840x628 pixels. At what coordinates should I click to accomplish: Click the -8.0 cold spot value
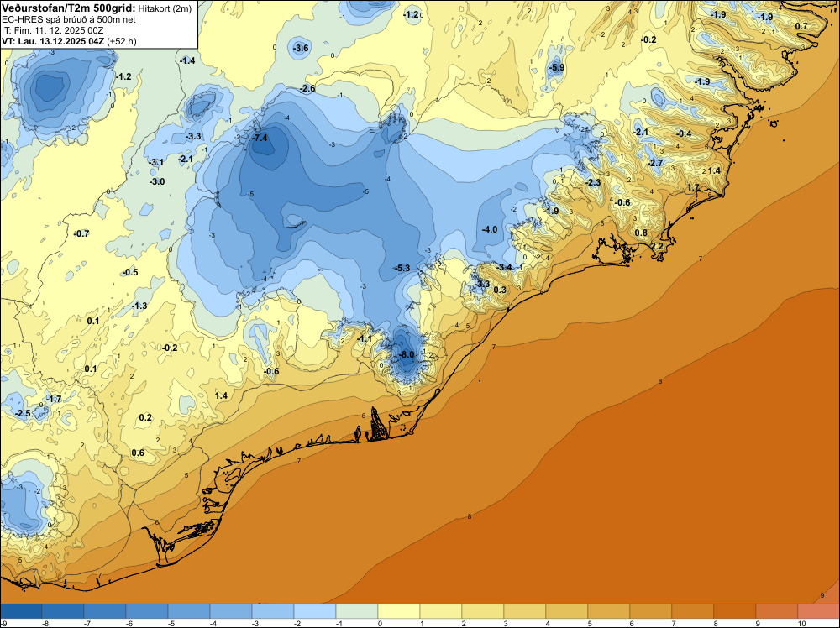406,354
